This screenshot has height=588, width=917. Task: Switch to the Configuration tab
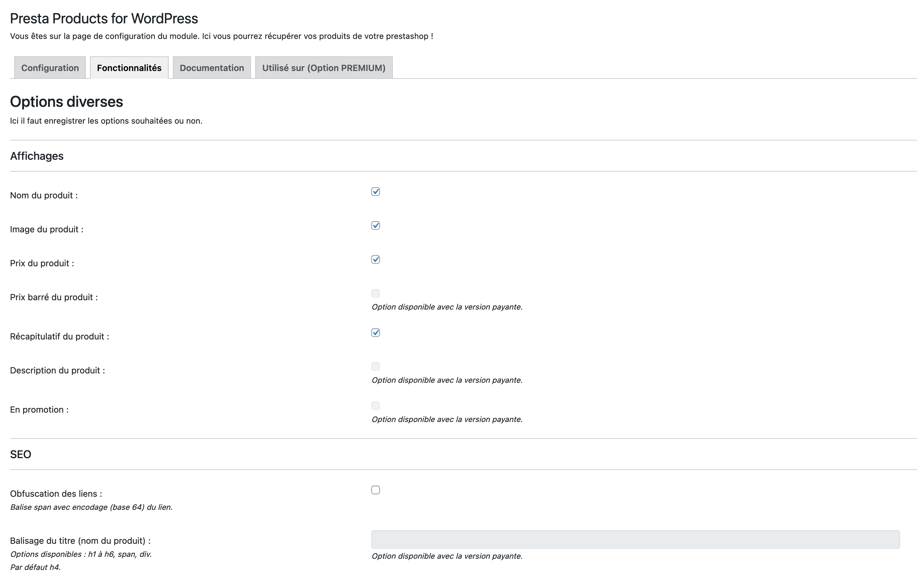50,68
